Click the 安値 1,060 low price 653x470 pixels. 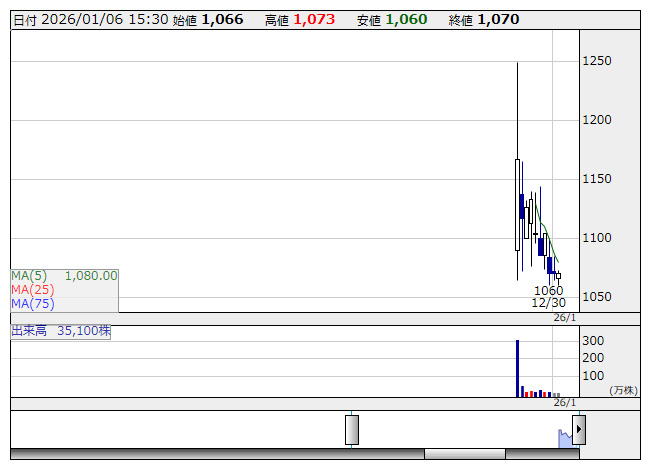pyautogui.click(x=392, y=20)
